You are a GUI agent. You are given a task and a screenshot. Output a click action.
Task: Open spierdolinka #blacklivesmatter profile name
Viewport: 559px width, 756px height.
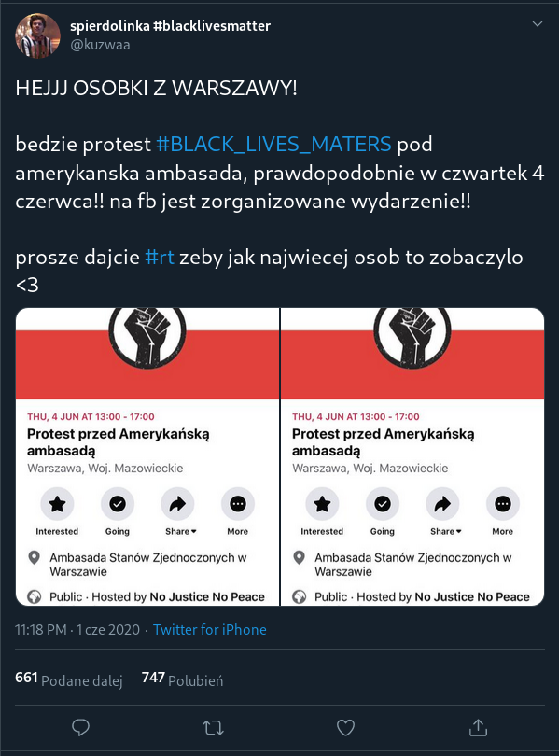coord(170,25)
